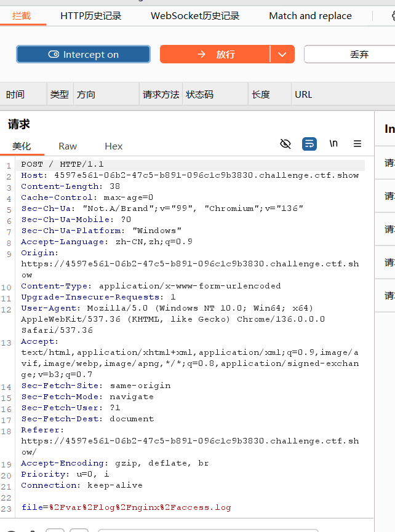
Task: Click the Host header name
Action: pos(34,175)
